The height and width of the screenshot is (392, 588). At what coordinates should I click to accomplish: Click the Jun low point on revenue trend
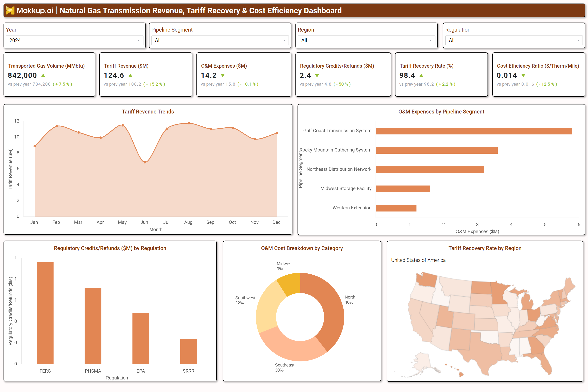145,162
